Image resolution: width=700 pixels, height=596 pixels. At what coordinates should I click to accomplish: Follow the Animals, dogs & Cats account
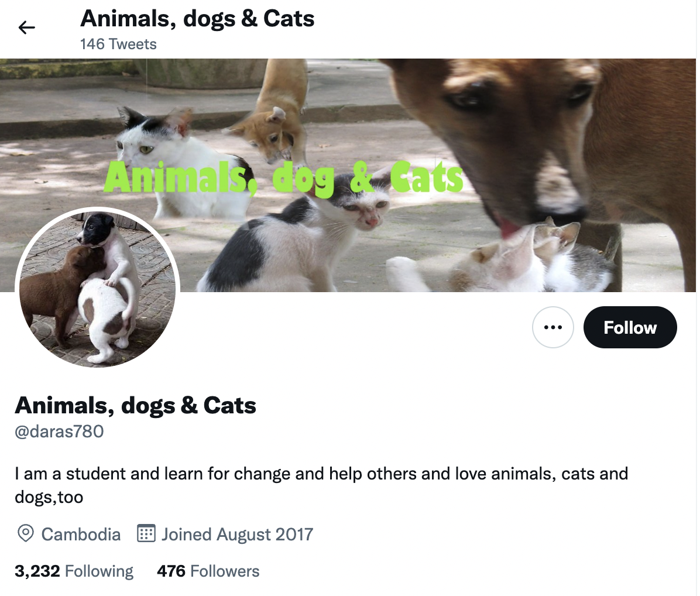(630, 327)
